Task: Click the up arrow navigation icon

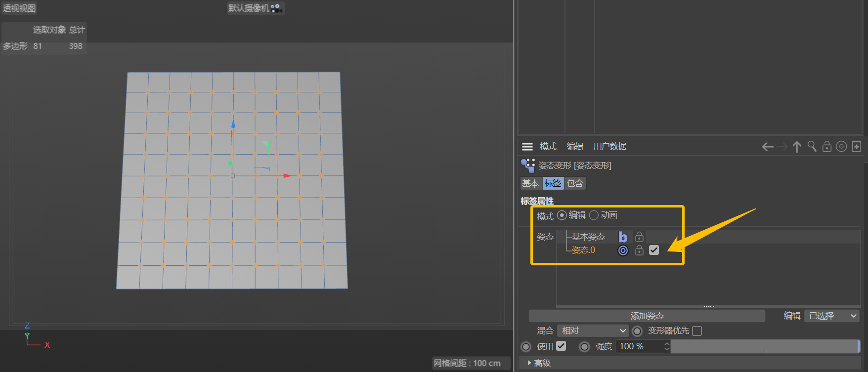Action: pyautogui.click(x=797, y=147)
